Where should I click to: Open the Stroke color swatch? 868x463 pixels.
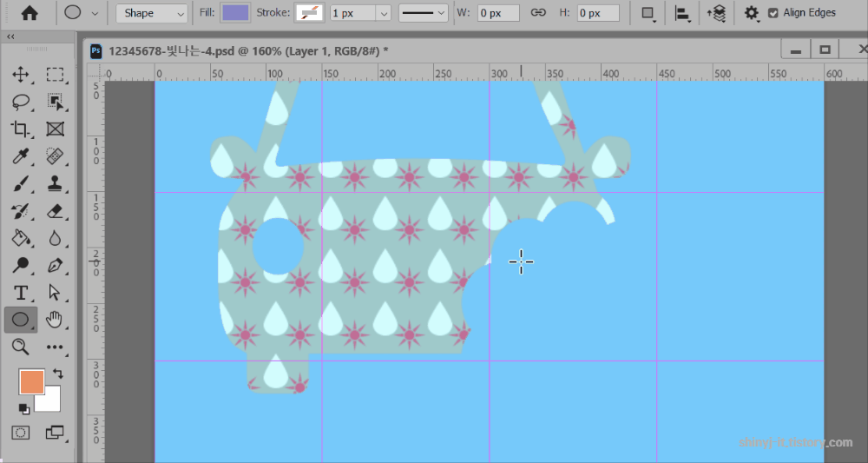[311, 13]
